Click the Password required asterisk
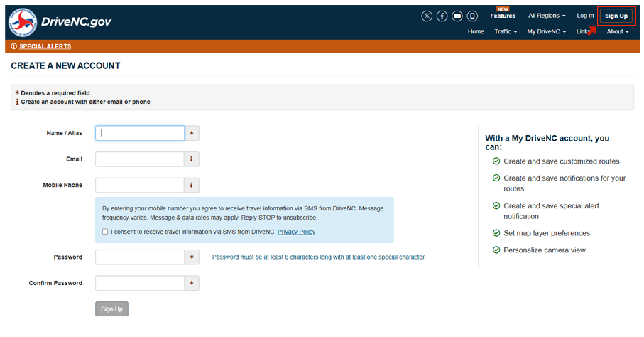This screenshot has width=644, height=337. (x=192, y=257)
